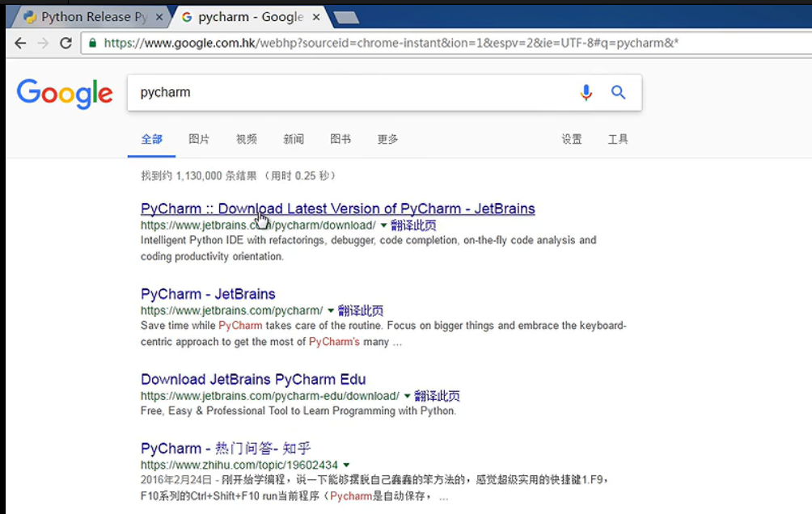Click the pycharm-edu/download/ green URL text
Image resolution: width=812 pixels, height=514 pixels.
pos(270,397)
